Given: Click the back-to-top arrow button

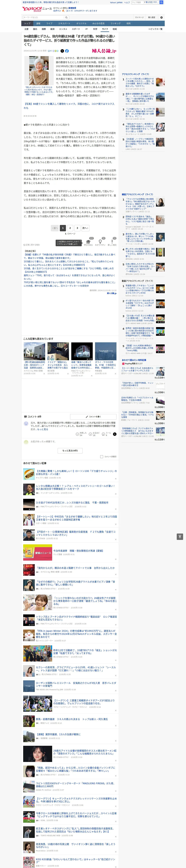Looking at the screenshot, I should click(180, 537).
